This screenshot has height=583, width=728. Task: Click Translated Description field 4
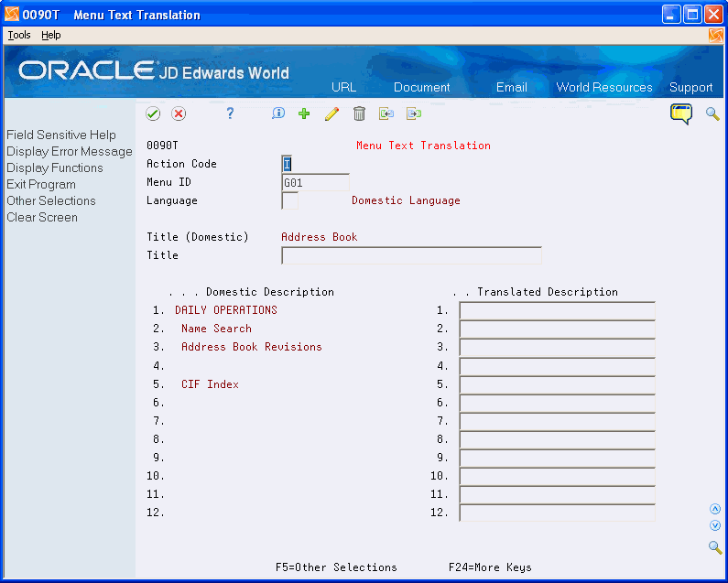click(x=557, y=367)
